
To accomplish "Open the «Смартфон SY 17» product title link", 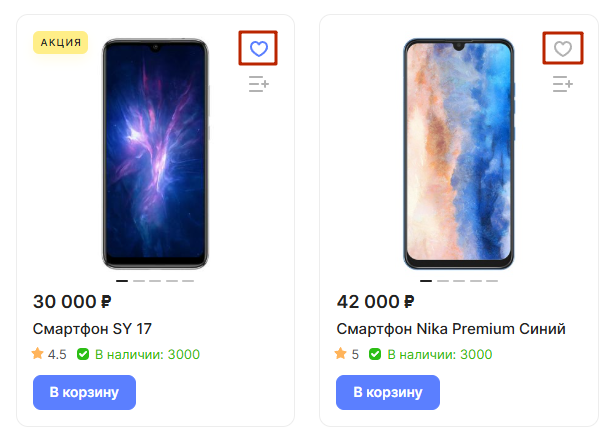I will point(92,329).
